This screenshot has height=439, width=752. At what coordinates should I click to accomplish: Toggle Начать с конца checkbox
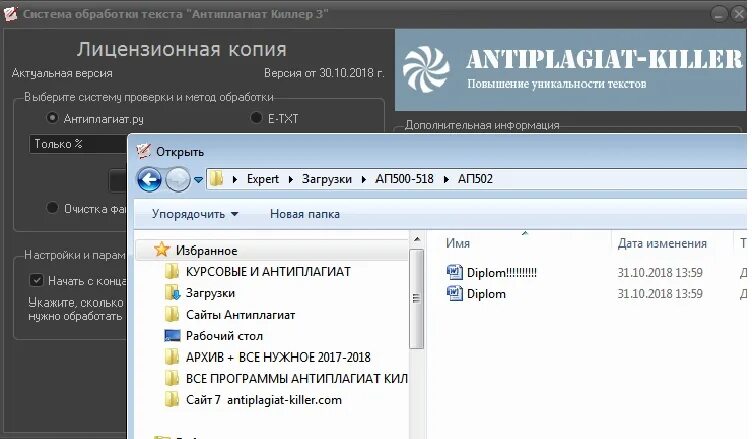[x=36, y=280]
